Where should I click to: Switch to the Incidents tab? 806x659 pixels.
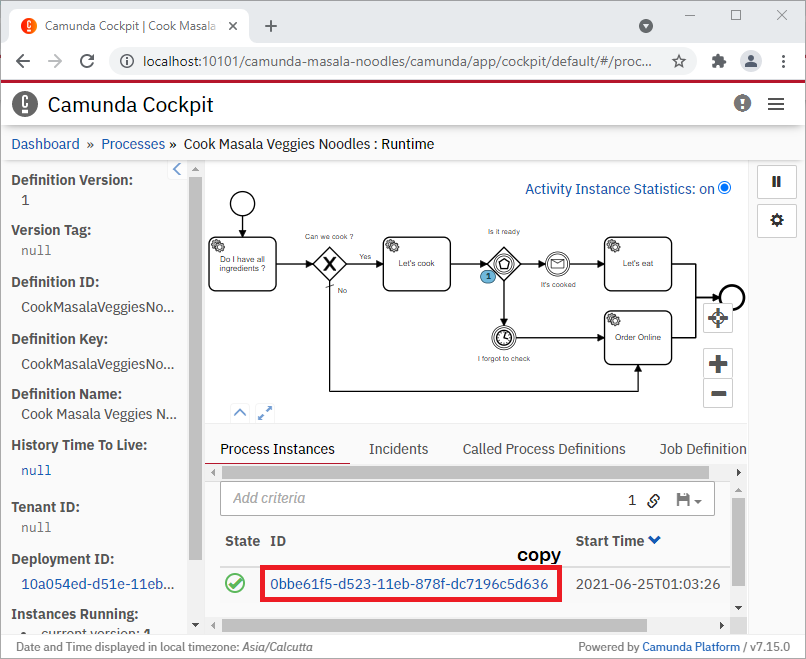pyautogui.click(x=398, y=449)
